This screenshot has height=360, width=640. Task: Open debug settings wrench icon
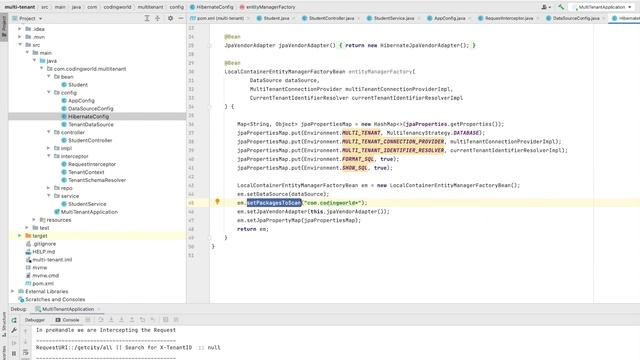[14, 330]
